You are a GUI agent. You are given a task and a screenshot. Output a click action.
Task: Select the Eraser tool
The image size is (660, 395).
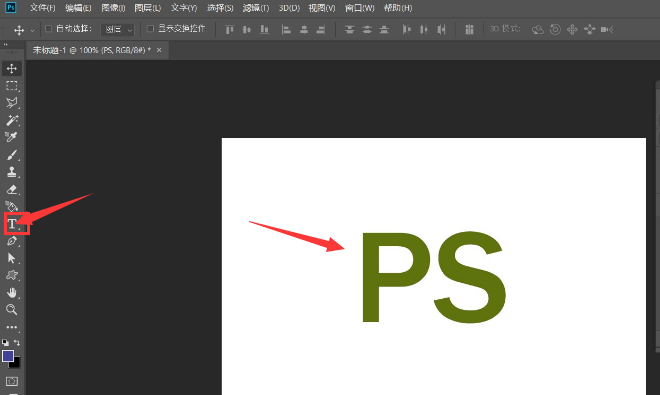coord(12,189)
